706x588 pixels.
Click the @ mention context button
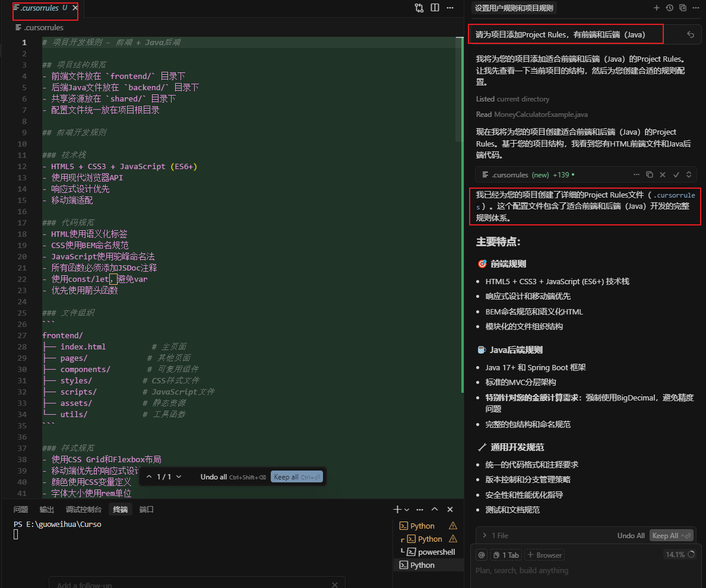[x=482, y=555]
